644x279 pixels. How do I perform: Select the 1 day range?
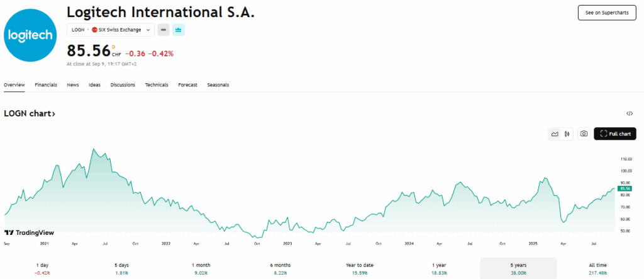point(42,269)
